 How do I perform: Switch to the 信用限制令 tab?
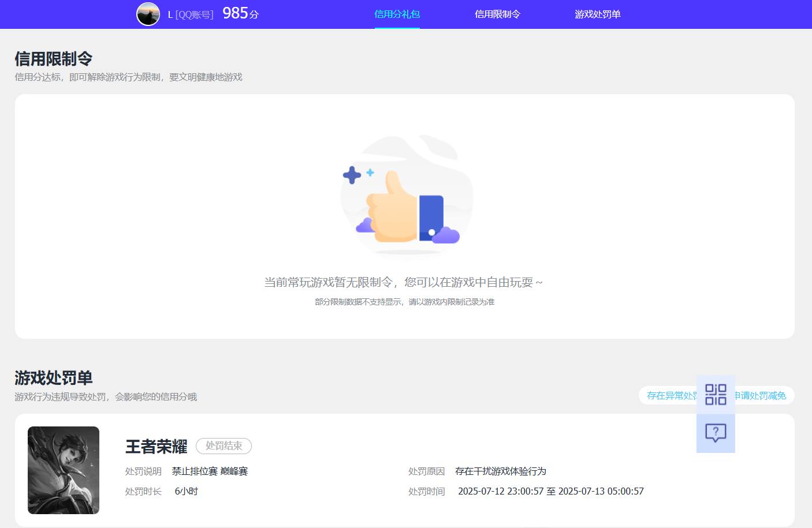(x=497, y=14)
